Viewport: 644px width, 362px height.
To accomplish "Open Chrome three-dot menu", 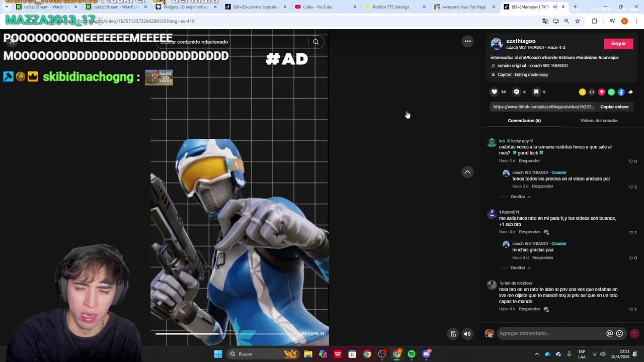I will (636, 21).
